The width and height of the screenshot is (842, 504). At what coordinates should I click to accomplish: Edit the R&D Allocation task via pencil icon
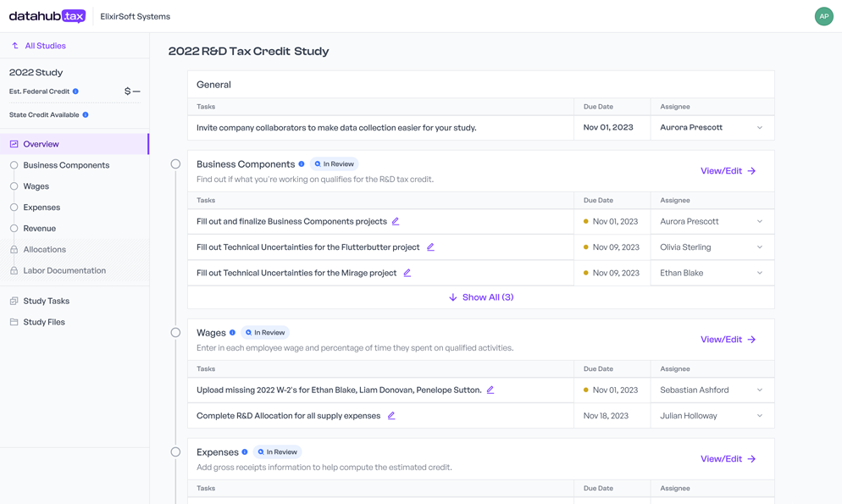[391, 416]
